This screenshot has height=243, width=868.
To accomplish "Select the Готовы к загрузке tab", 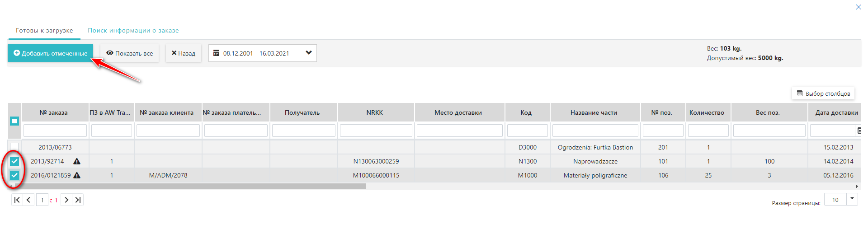I will 44,30.
